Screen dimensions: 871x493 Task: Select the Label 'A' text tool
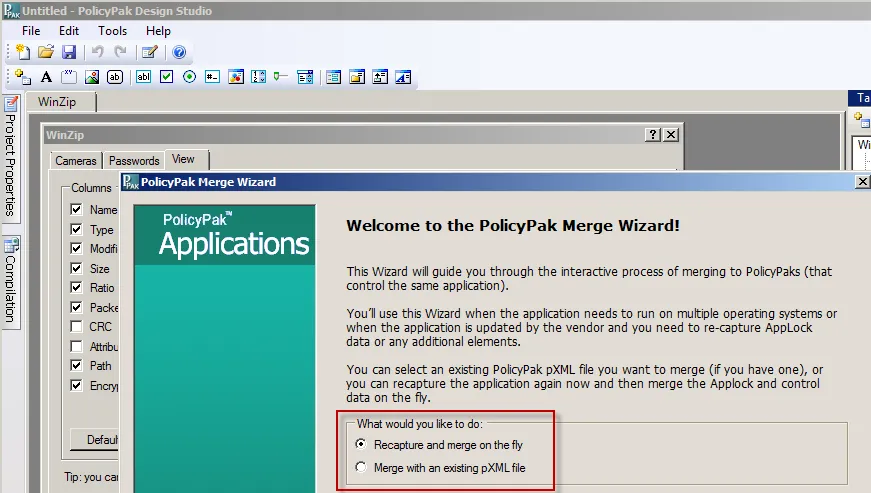click(46, 77)
